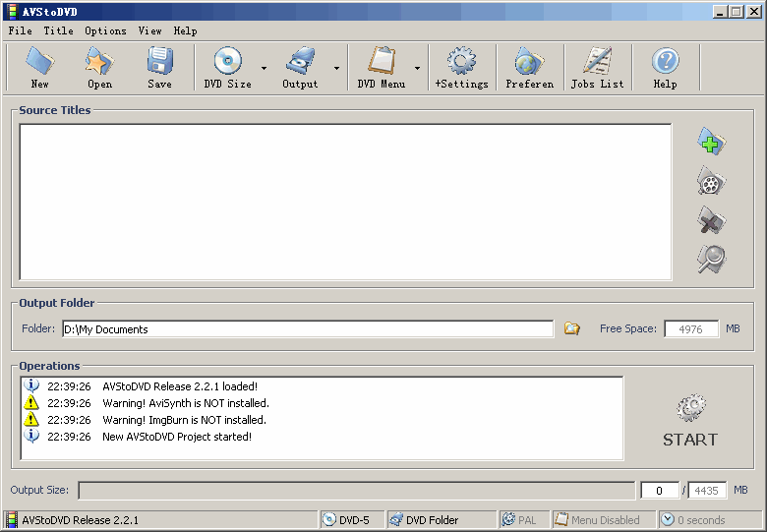Click the PAL status bar icon
767x532 pixels.
point(508,519)
